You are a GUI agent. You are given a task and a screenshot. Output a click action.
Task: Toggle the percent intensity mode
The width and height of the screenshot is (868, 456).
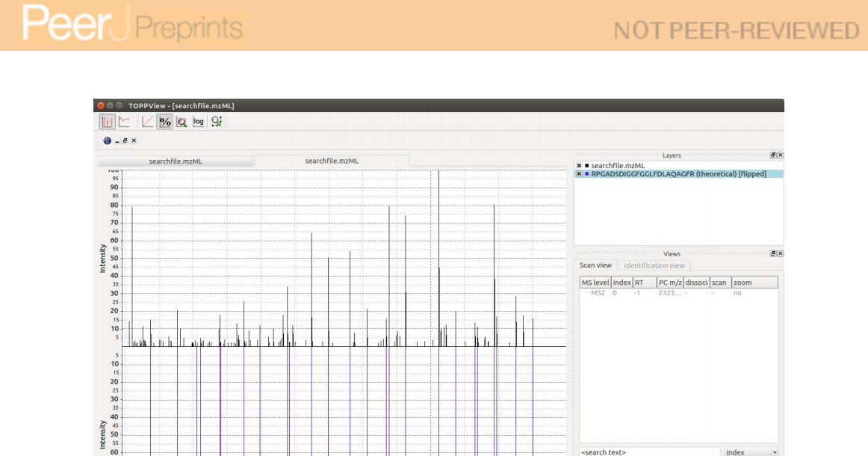tap(165, 121)
